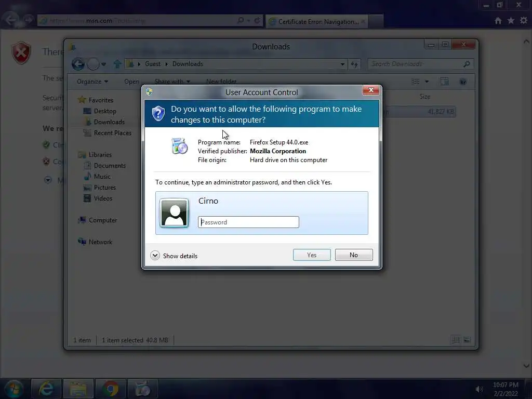The height and width of the screenshot is (399, 532).
Task: Open recent pages dropdown in Downloads window
Action: 104,64
